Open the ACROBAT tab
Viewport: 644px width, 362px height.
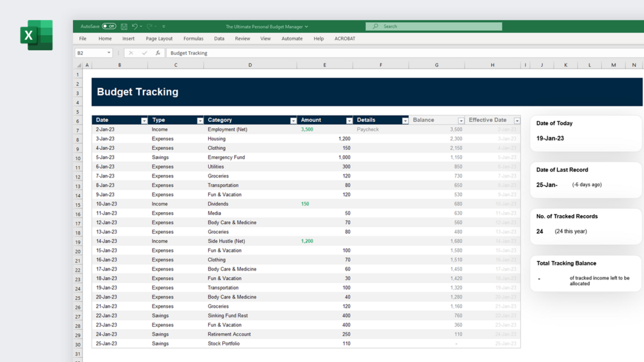click(x=345, y=38)
